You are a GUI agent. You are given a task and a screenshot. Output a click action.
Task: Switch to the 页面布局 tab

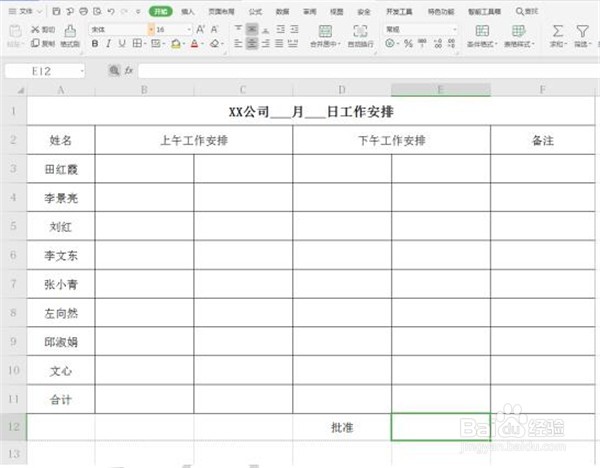[x=221, y=12]
